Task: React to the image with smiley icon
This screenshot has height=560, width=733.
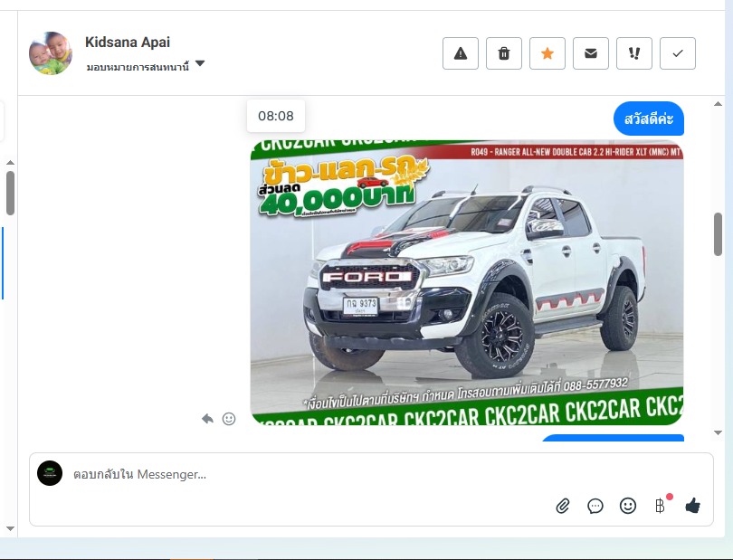Action: 229,419
